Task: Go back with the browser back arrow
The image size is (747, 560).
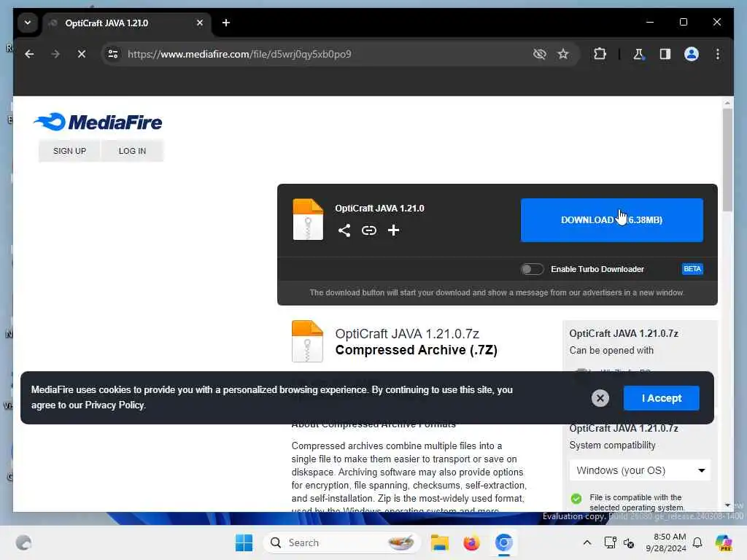Action: (x=29, y=54)
